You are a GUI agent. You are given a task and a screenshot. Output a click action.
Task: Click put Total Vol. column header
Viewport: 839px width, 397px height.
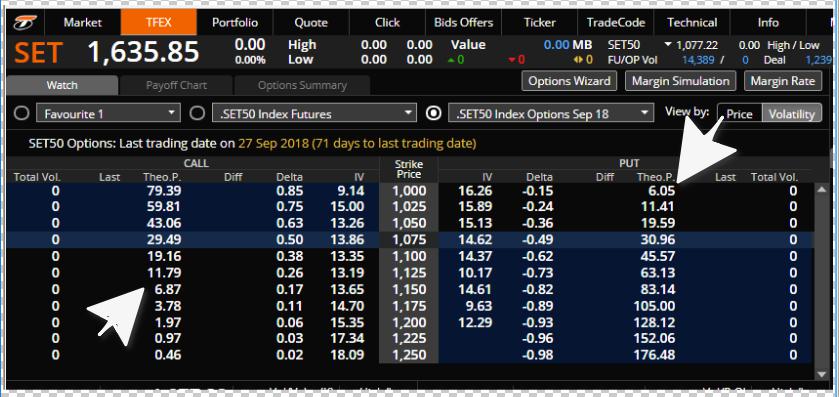(774, 177)
